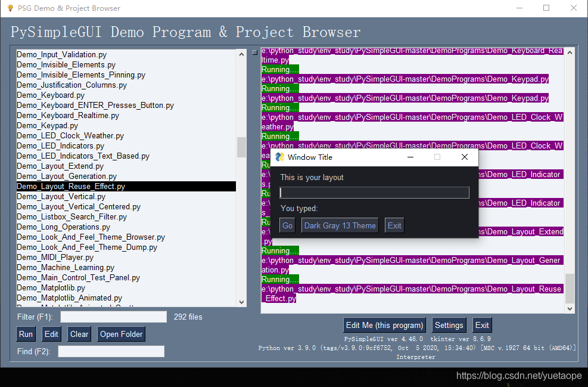588x387 pixels.
Task: Select Demo_LED_Clock_Weather.py
Action: tap(126, 135)
